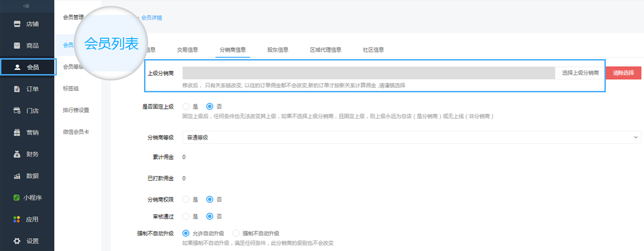Collapse the sidebar using the top toggle icon
644x251 pixels.
tap(26, 6)
